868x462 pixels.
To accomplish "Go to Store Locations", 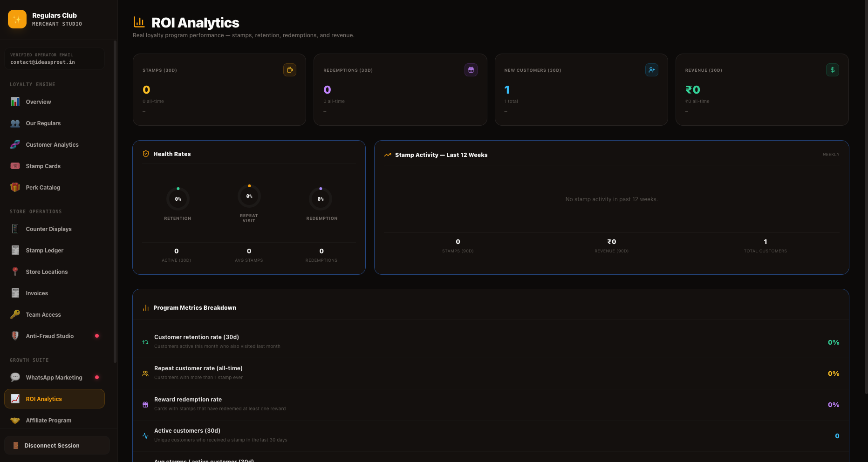I will pos(55,272).
